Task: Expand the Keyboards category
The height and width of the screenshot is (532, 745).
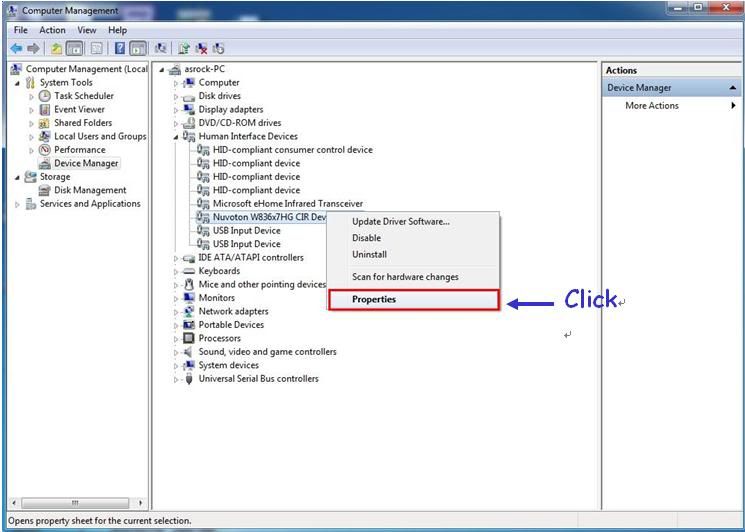Action: (176, 272)
